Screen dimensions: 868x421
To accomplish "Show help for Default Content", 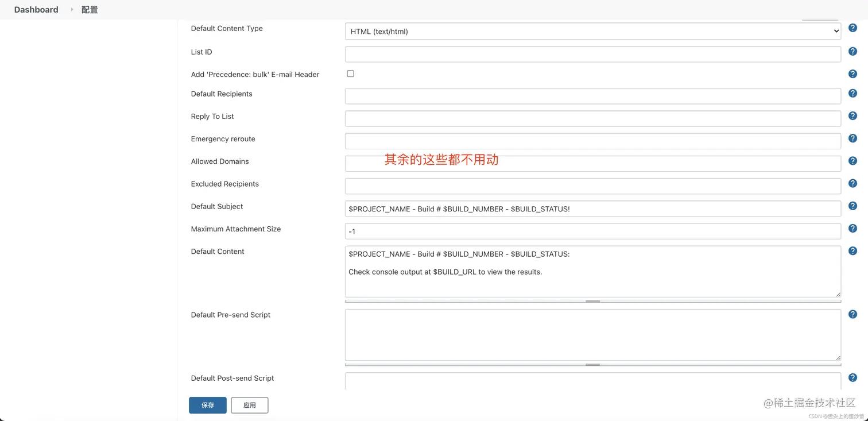I will coord(852,251).
